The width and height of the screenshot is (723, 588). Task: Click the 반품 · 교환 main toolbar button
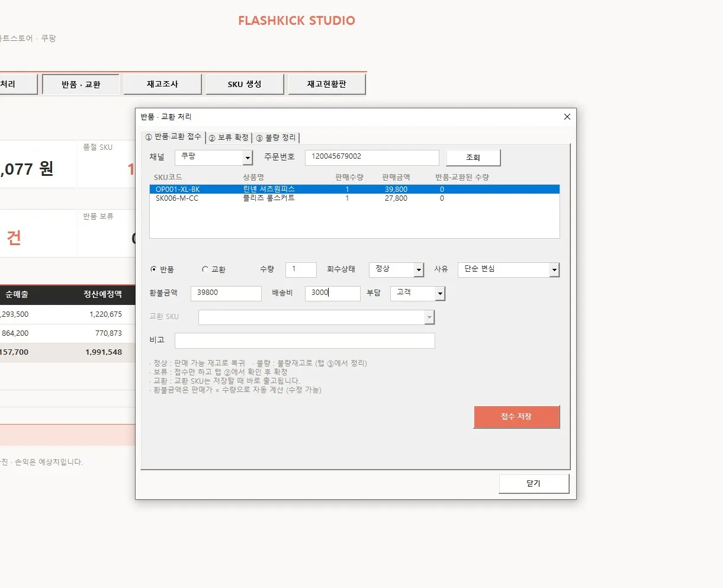(81, 85)
